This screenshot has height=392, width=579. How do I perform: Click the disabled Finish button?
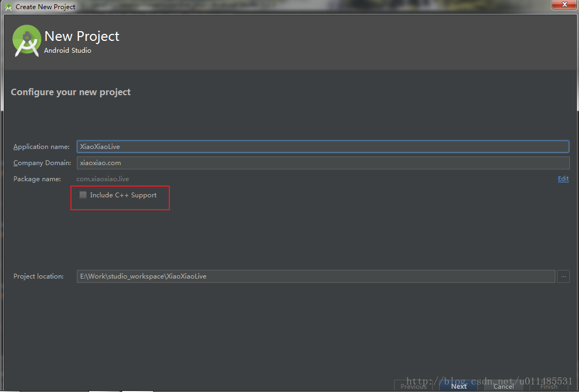click(x=549, y=387)
